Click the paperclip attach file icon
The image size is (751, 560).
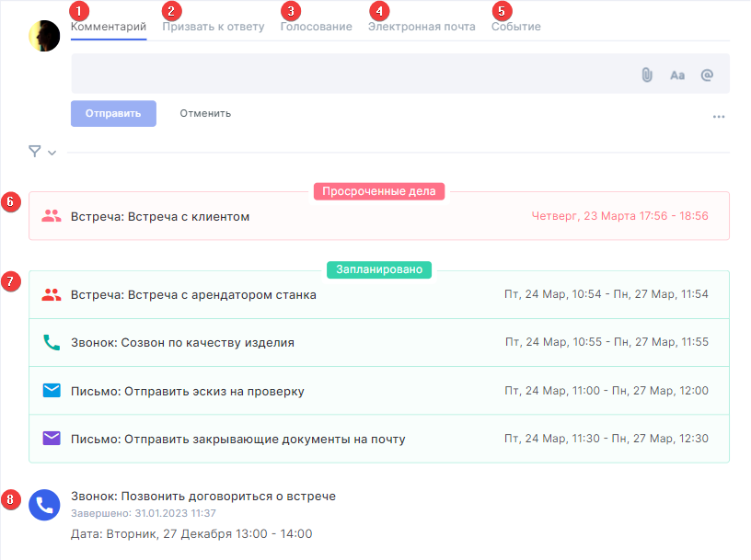point(647,75)
